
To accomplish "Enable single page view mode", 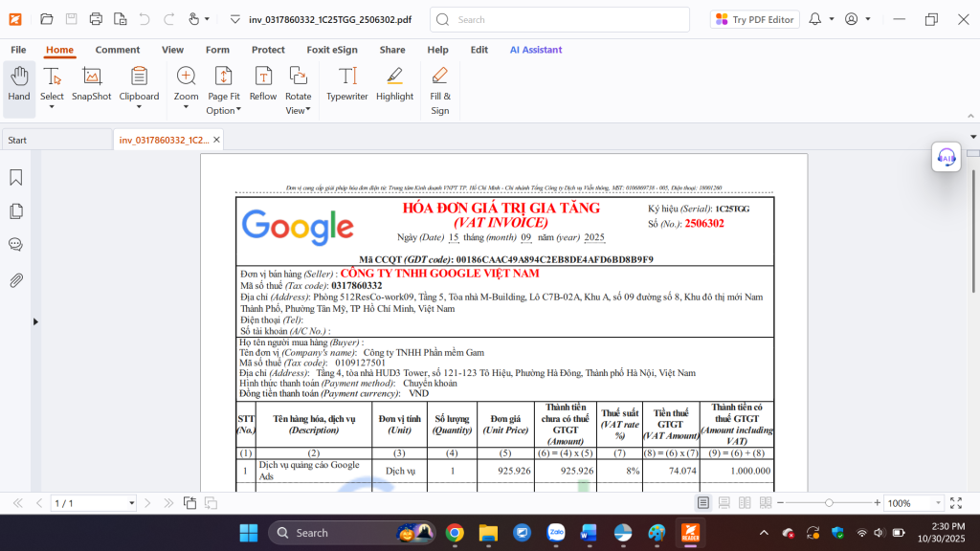I will coord(703,503).
